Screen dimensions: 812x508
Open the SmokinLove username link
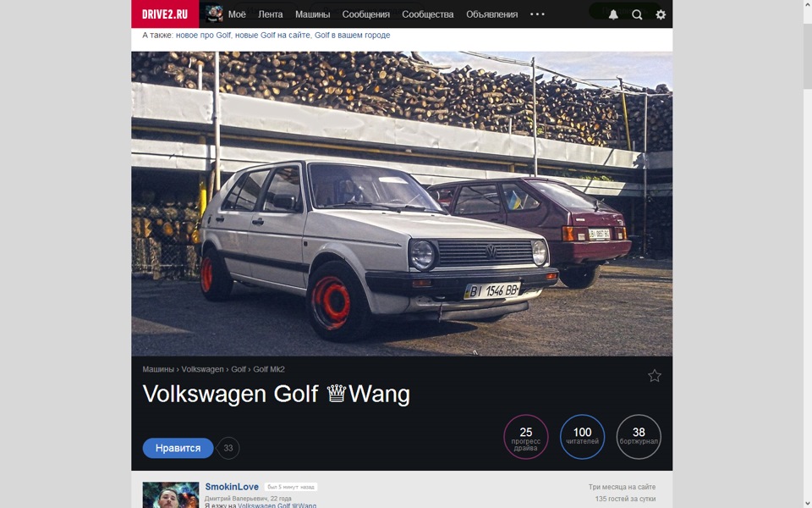point(232,487)
